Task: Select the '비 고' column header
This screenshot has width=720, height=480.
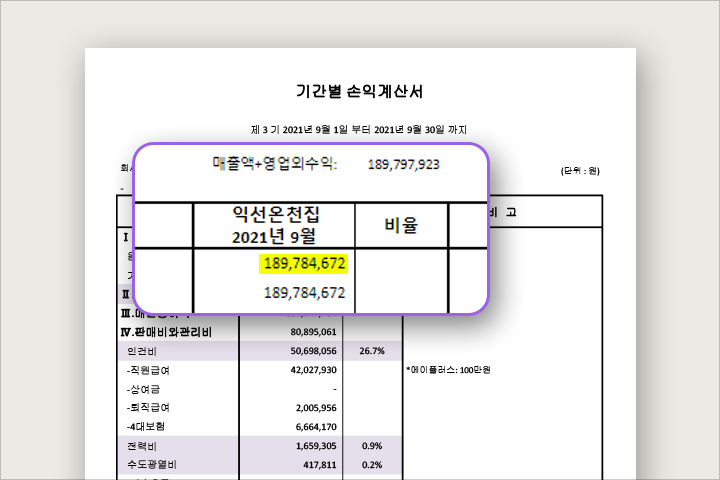Action: tap(503, 212)
